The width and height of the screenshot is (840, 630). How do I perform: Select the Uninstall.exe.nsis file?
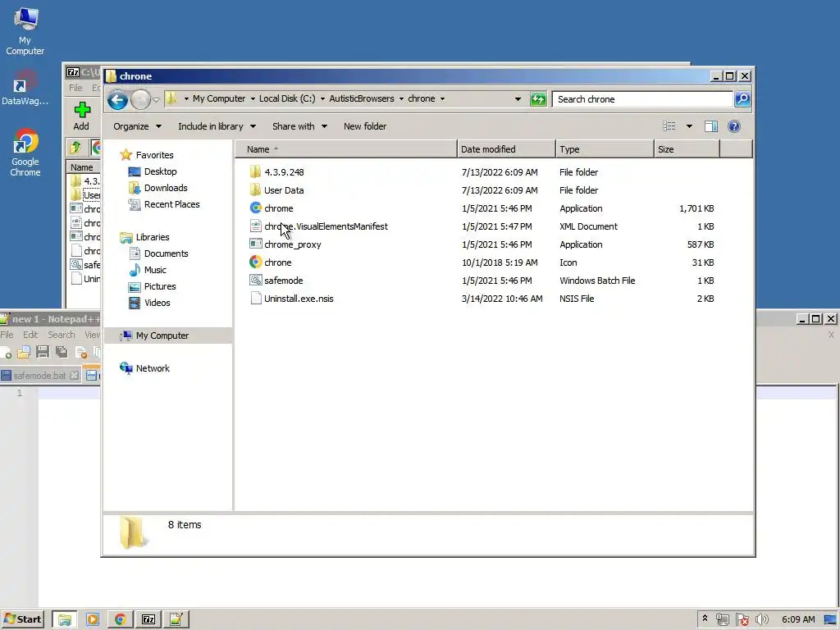point(299,299)
